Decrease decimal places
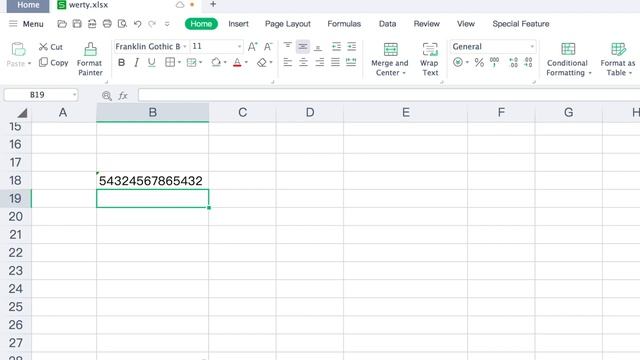 pos(528,62)
